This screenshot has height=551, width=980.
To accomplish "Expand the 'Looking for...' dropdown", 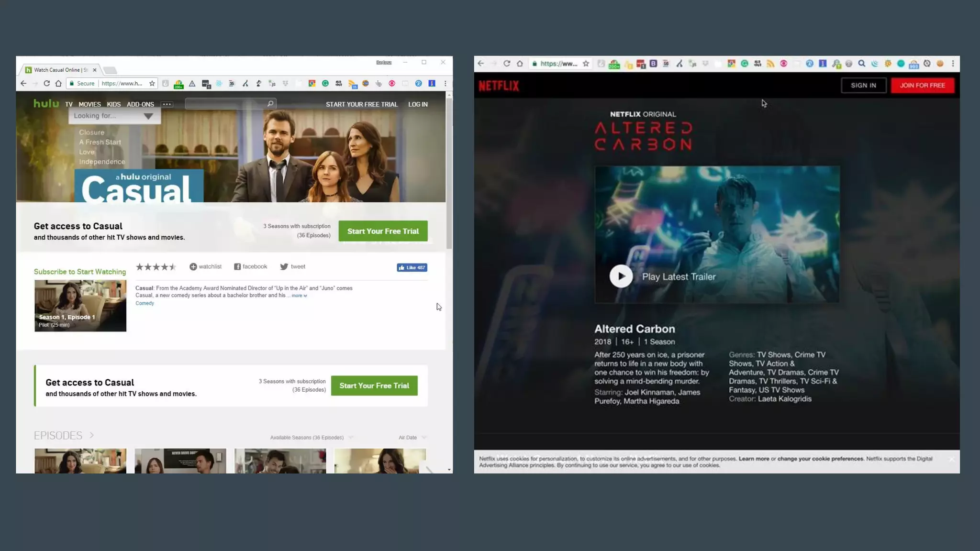I will point(148,116).
